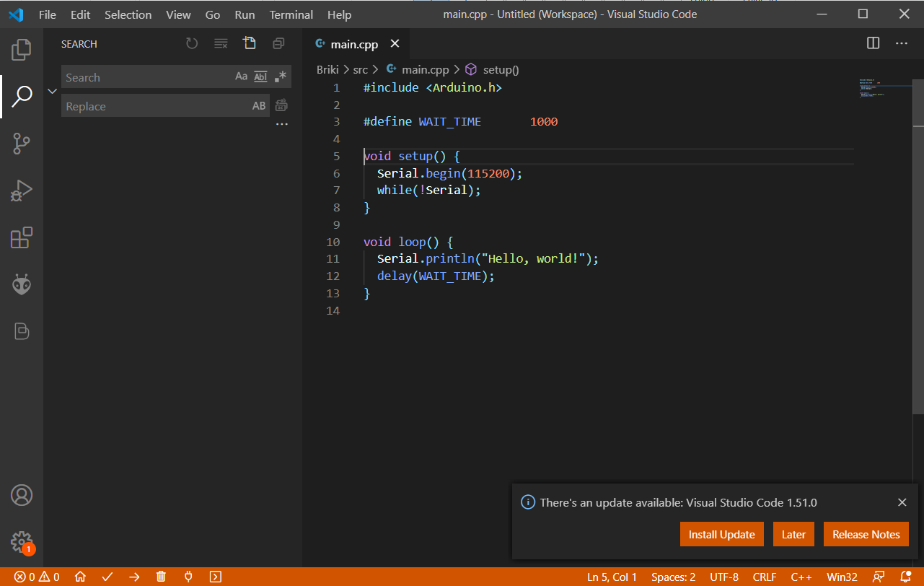Click errors and warnings count in status bar

(x=37, y=577)
